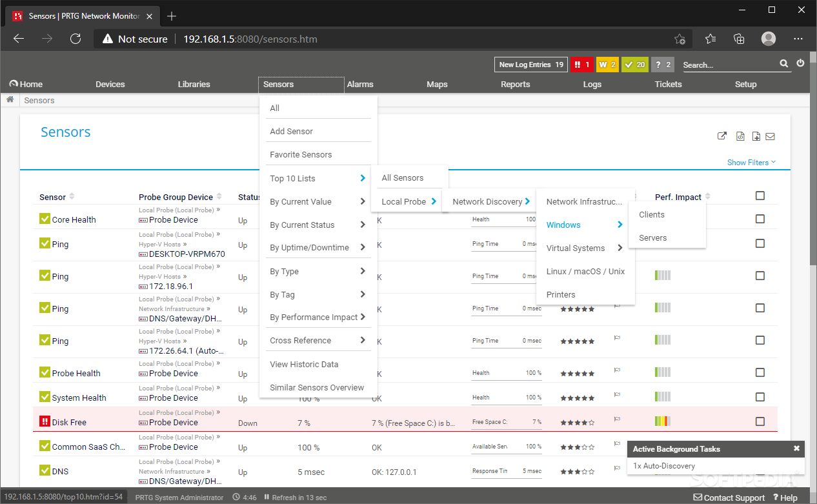Click the red down sensors status badge
This screenshot has width=817, height=504.
(x=581, y=65)
